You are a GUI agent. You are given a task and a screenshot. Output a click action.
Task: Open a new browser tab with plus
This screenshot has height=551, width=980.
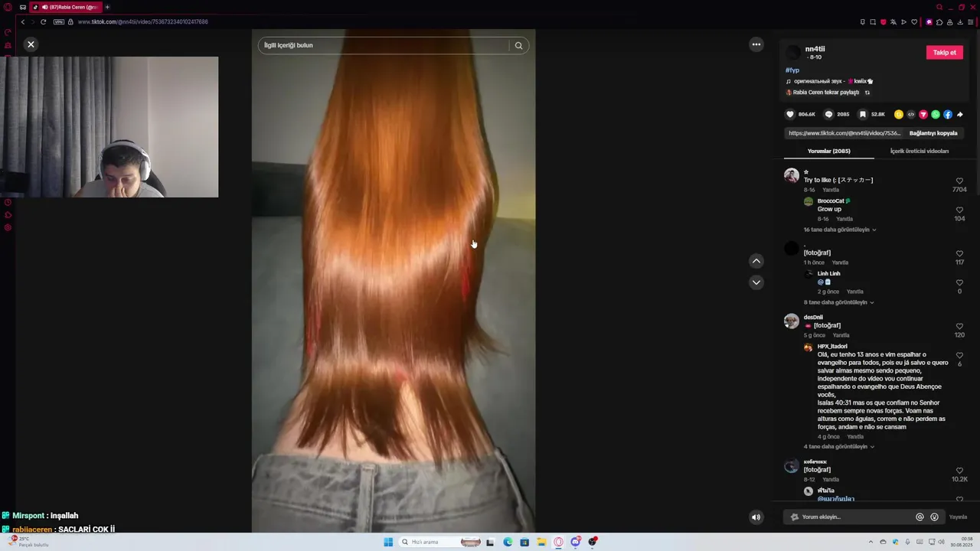click(x=107, y=7)
